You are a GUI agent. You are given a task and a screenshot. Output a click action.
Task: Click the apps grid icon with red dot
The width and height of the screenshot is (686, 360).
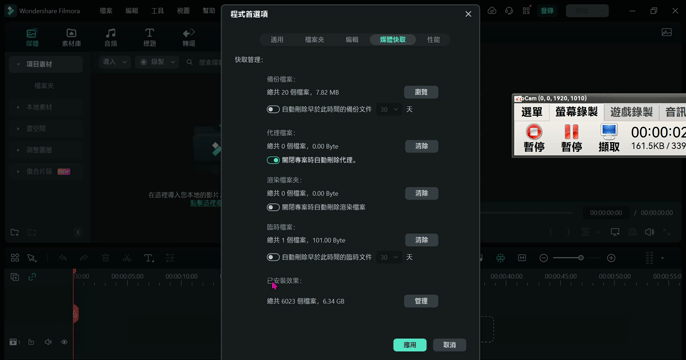(x=526, y=10)
